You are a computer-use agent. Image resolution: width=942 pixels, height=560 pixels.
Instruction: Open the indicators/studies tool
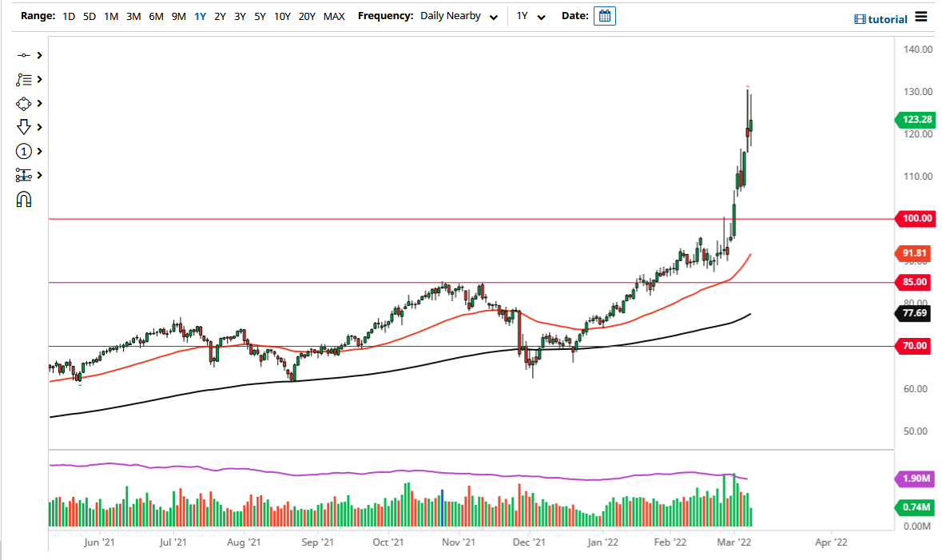(x=24, y=79)
